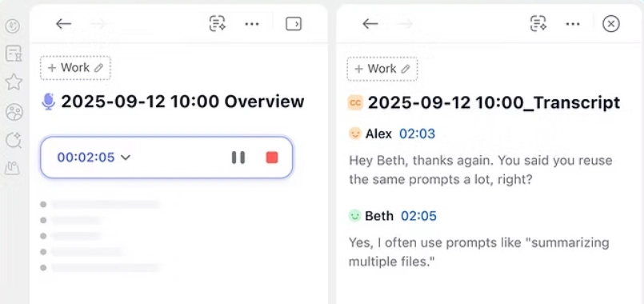644x304 pixels.
Task: Edit the Work tag pencil in Transcript pane
Action: coord(406,69)
